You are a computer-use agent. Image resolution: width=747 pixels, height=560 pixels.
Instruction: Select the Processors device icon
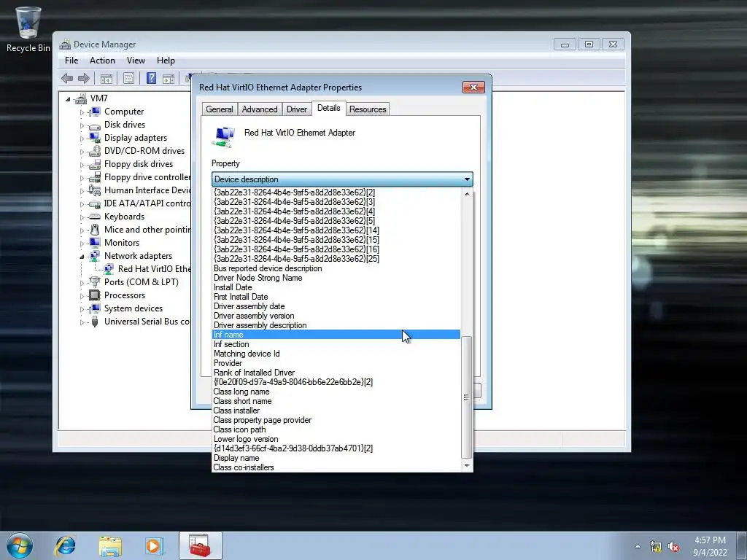95,295
